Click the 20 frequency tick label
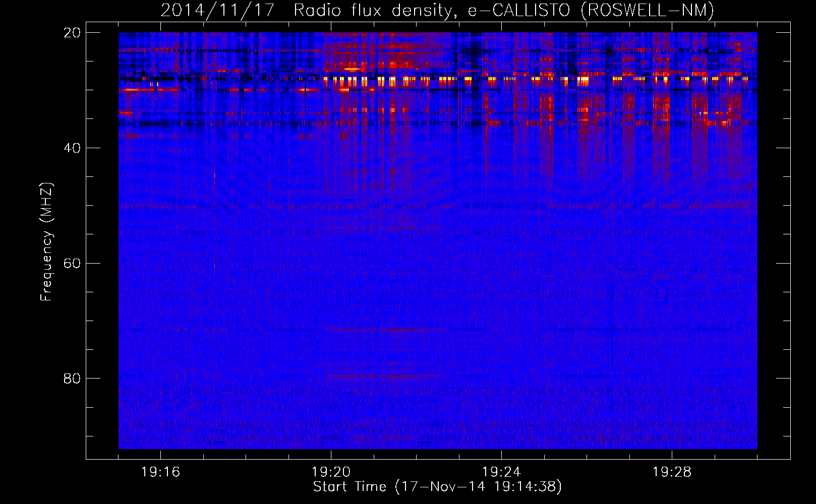Viewport: 816px width, 504px height. [73, 33]
